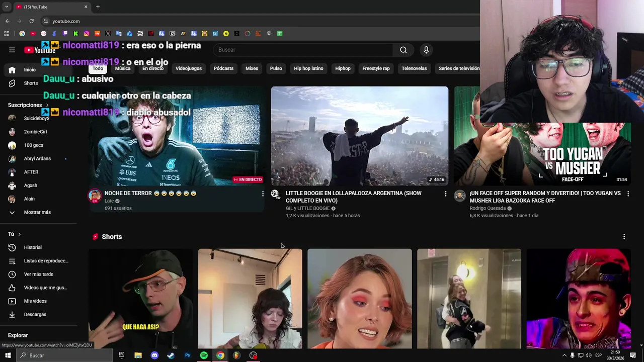Open the Windows Start menu
Image resolution: width=644 pixels, height=362 pixels.
click(8, 355)
